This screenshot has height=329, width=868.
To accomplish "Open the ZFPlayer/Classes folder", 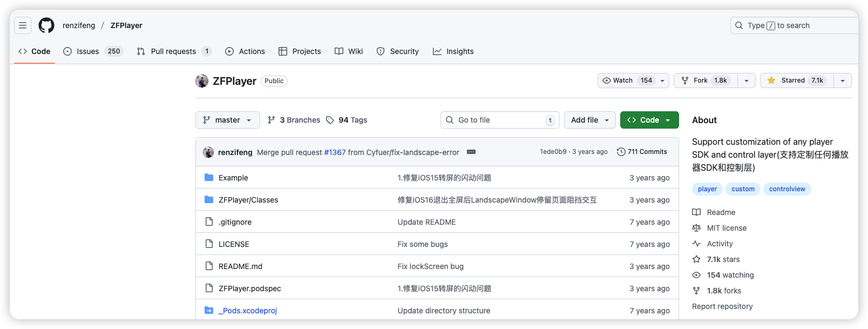I will (248, 200).
